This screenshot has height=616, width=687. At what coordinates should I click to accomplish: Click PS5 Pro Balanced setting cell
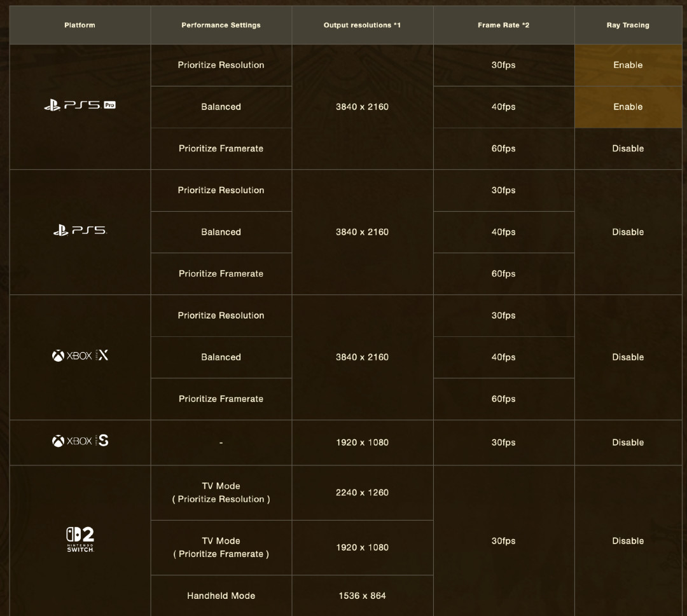(x=221, y=107)
